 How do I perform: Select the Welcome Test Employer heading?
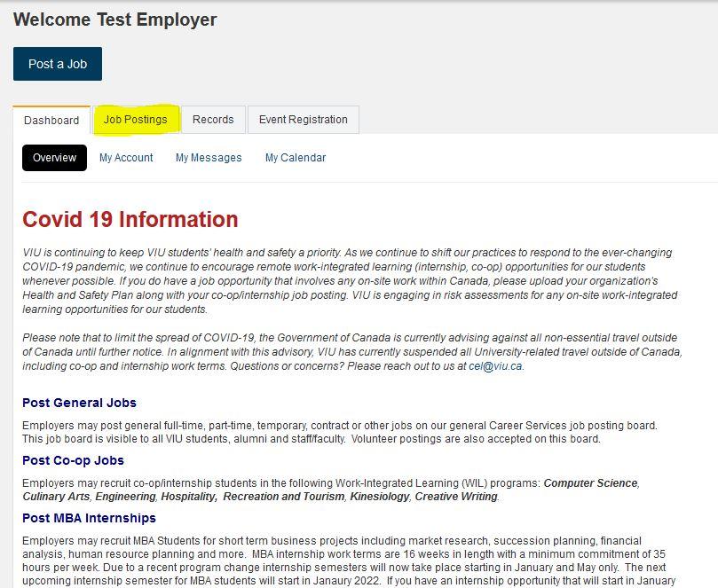pos(119,19)
